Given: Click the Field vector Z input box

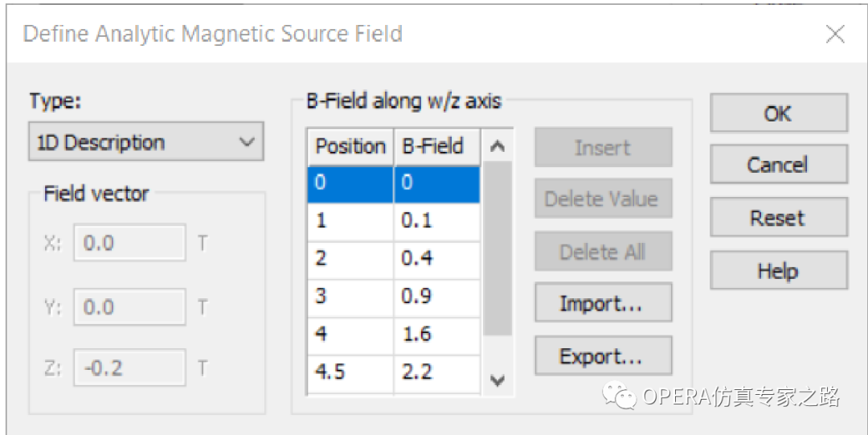Looking at the screenshot, I should point(130,367).
